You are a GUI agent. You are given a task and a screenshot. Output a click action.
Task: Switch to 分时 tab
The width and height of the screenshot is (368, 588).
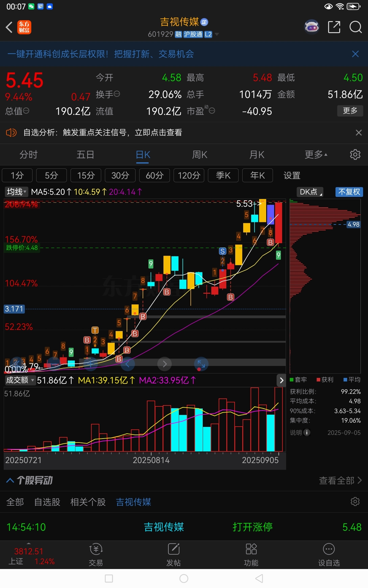coord(29,155)
